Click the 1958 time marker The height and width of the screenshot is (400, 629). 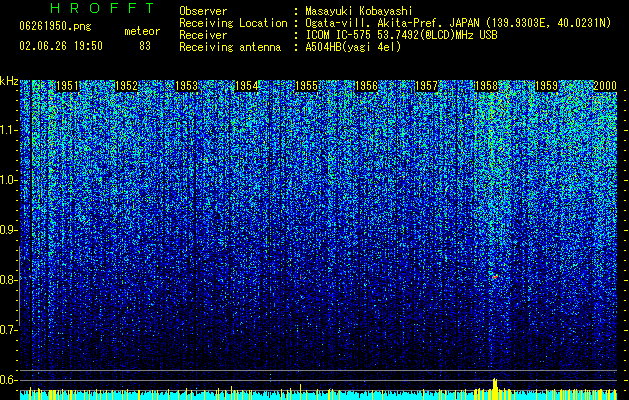[x=486, y=86]
